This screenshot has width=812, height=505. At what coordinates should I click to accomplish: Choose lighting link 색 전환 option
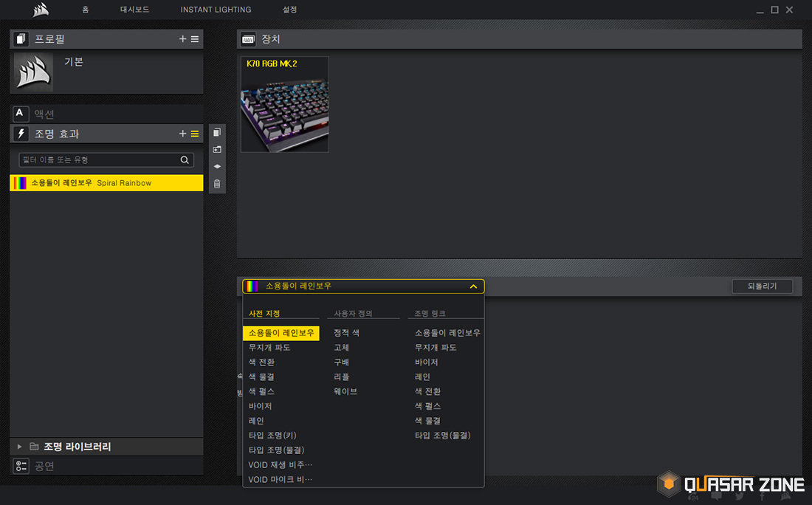pyautogui.click(x=427, y=391)
